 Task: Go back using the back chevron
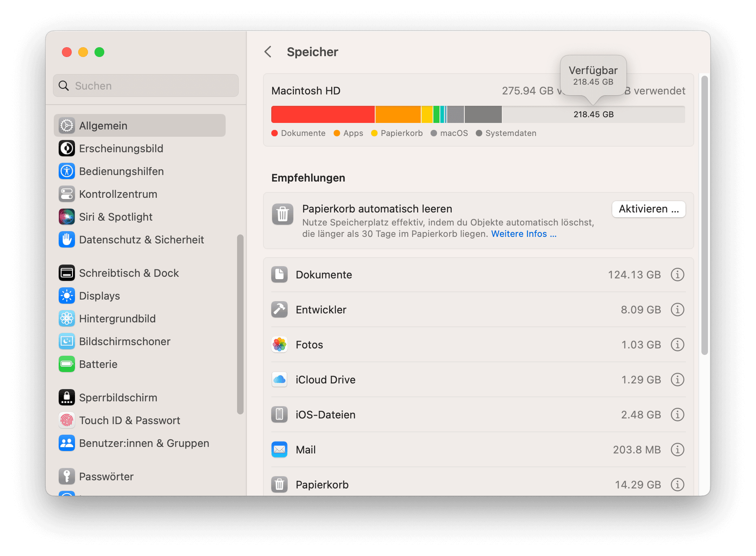pos(268,52)
